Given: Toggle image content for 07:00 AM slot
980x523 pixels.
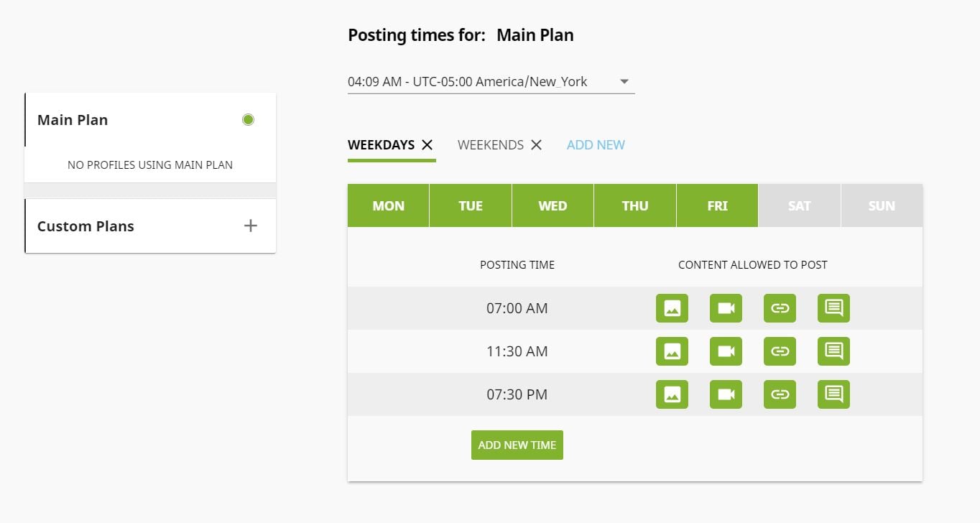Looking at the screenshot, I should [x=672, y=308].
